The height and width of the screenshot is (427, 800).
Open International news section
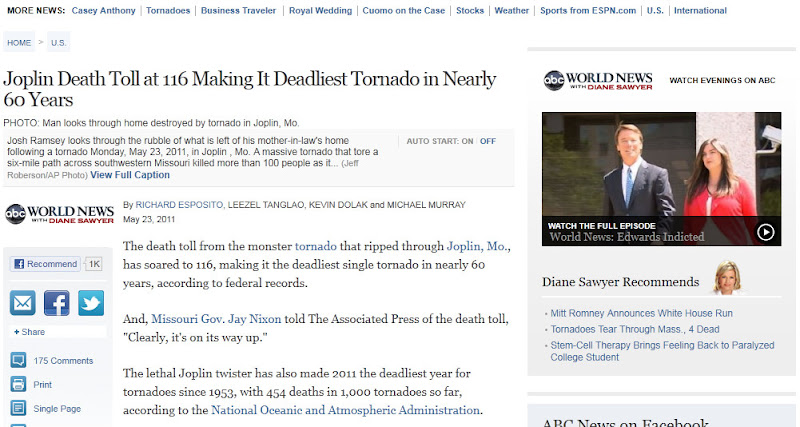pyautogui.click(x=700, y=10)
